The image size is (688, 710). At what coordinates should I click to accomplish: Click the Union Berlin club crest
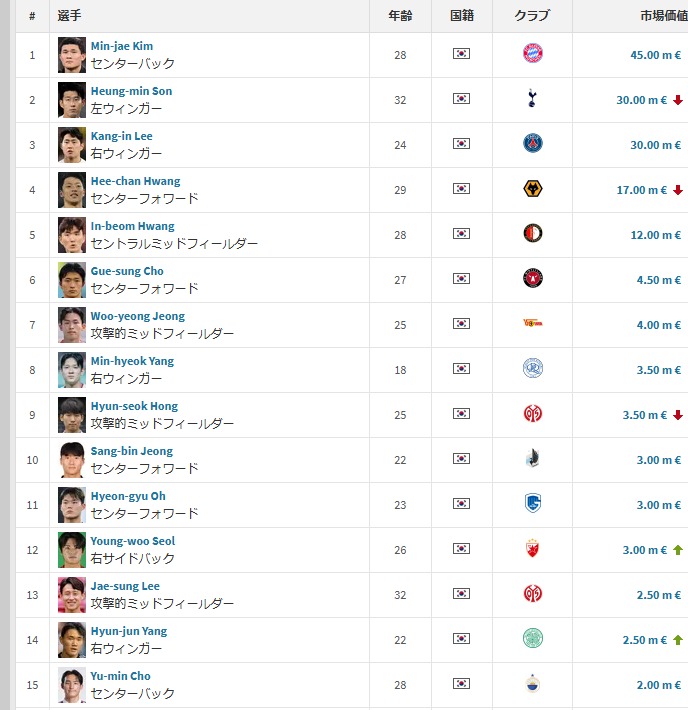pyautogui.click(x=532, y=324)
